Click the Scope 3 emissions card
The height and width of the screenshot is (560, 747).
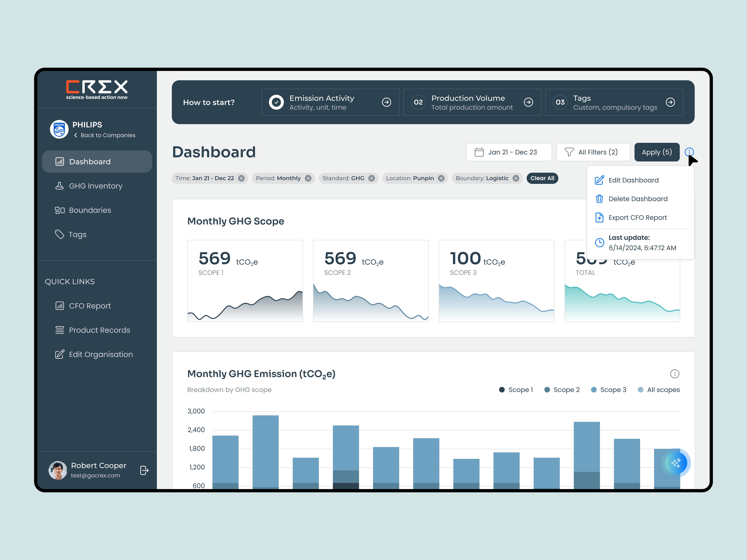point(496,281)
